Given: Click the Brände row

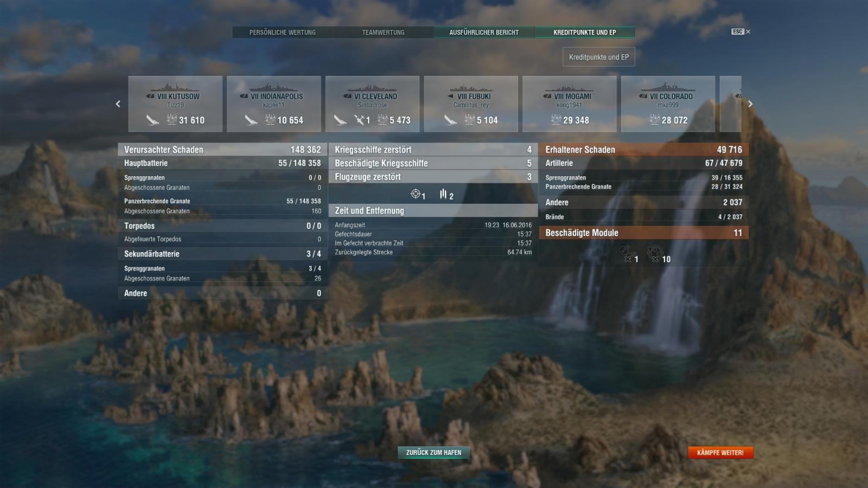Looking at the screenshot, I should coord(644,217).
